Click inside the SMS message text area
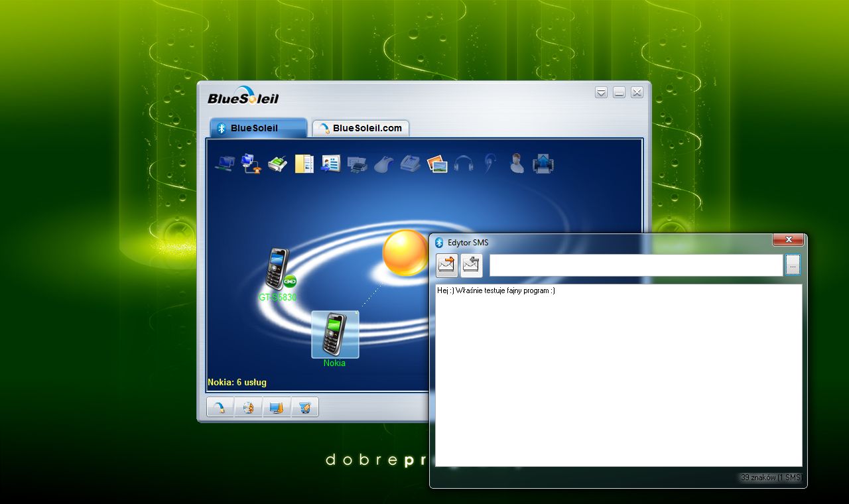The height and width of the screenshot is (504, 849). pos(618,375)
